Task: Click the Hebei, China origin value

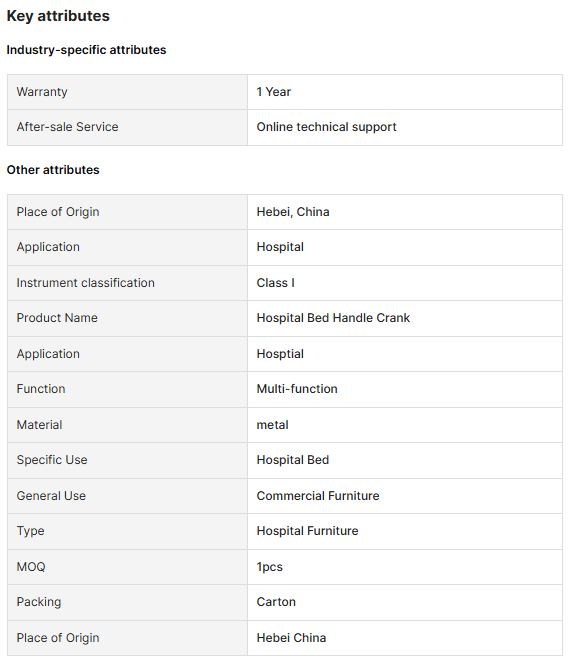Action: pos(293,212)
